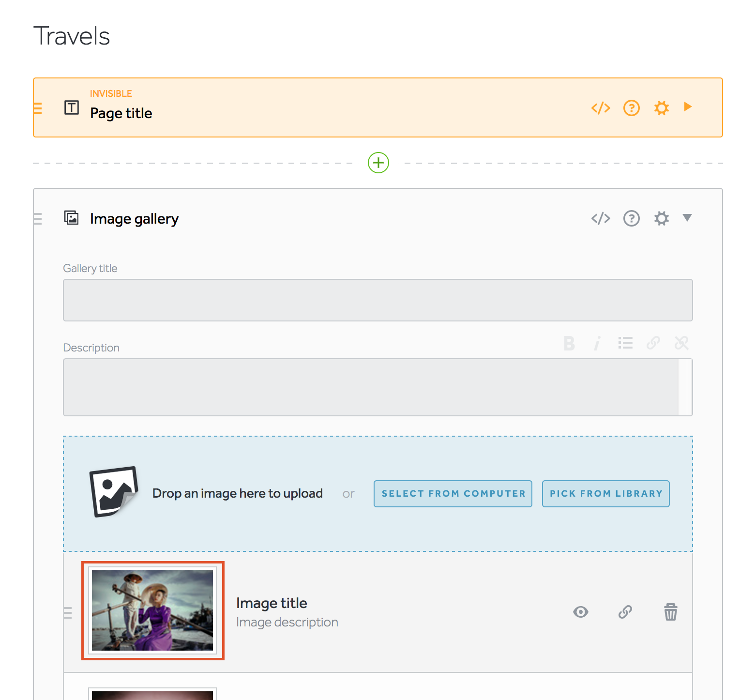
Task: Collapse the Image gallery block
Action: click(687, 218)
